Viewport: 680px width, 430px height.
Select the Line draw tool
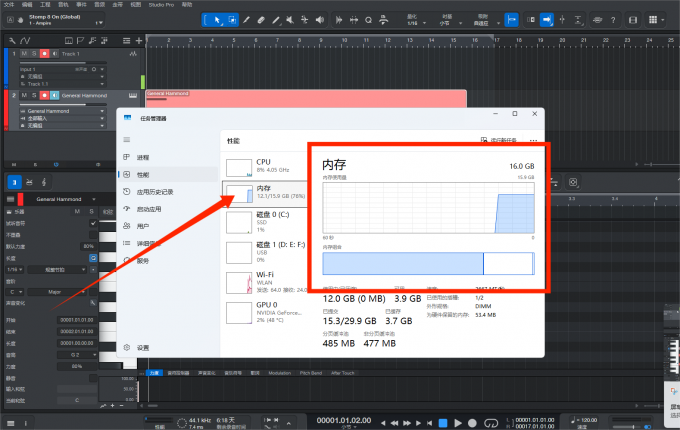click(x=276, y=20)
